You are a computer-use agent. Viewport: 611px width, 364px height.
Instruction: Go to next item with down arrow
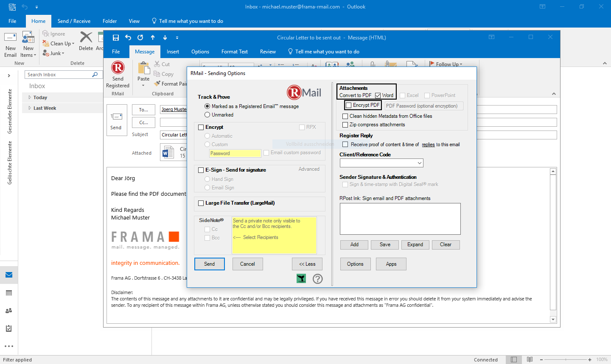[165, 37]
